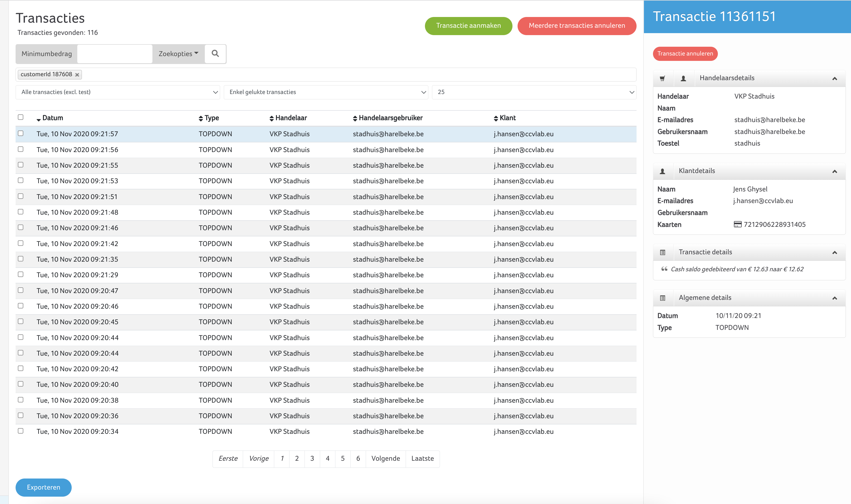The image size is (851, 504).
Task: Click shopping cart icon in Handelaarsdetails
Action: pos(662,78)
